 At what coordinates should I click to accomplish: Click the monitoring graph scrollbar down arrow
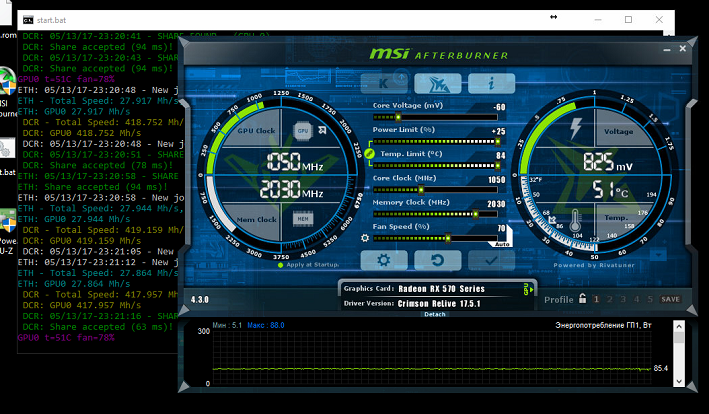click(679, 381)
